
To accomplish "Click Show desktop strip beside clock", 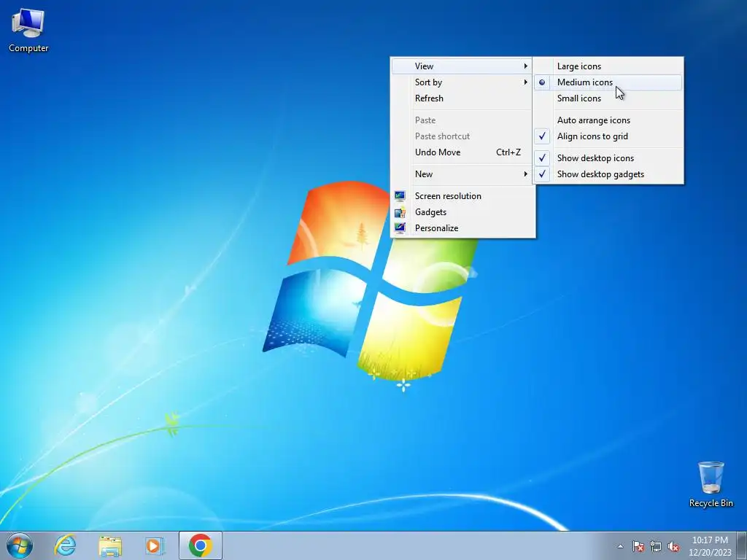I will click(742, 545).
